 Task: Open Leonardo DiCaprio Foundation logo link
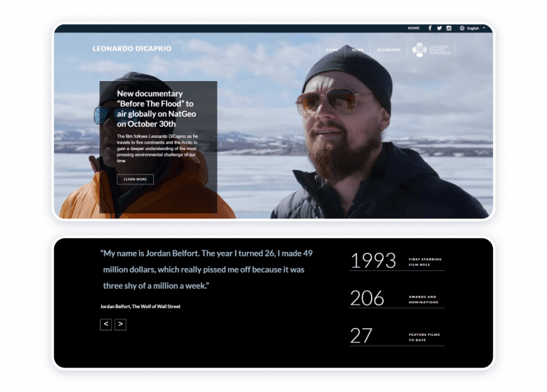tap(432, 50)
